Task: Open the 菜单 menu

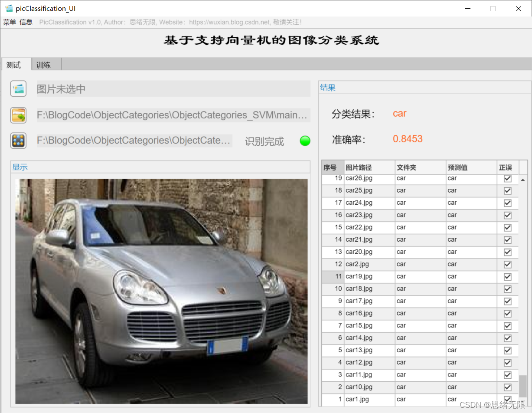Action: point(10,22)
